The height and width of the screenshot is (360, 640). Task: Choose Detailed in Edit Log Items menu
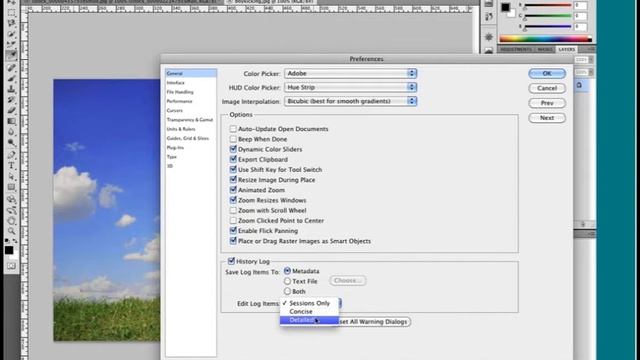pos(309,320)
